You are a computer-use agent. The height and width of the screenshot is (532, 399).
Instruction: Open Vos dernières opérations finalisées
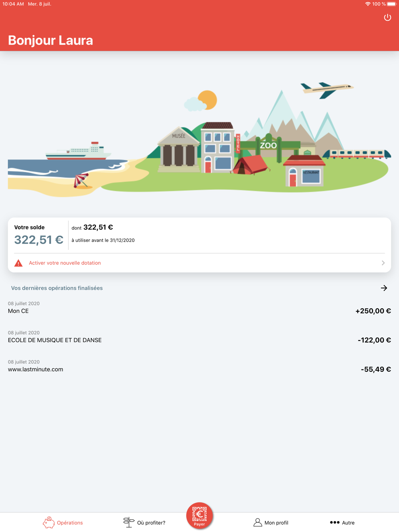(x=57, y=288)
